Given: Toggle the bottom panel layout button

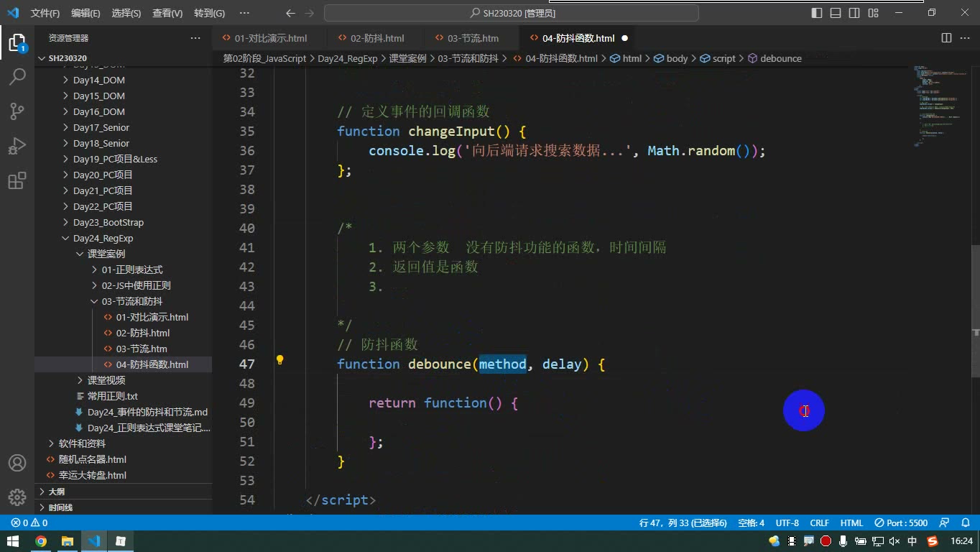Looking at the screenshot, I should pos(836,13).
